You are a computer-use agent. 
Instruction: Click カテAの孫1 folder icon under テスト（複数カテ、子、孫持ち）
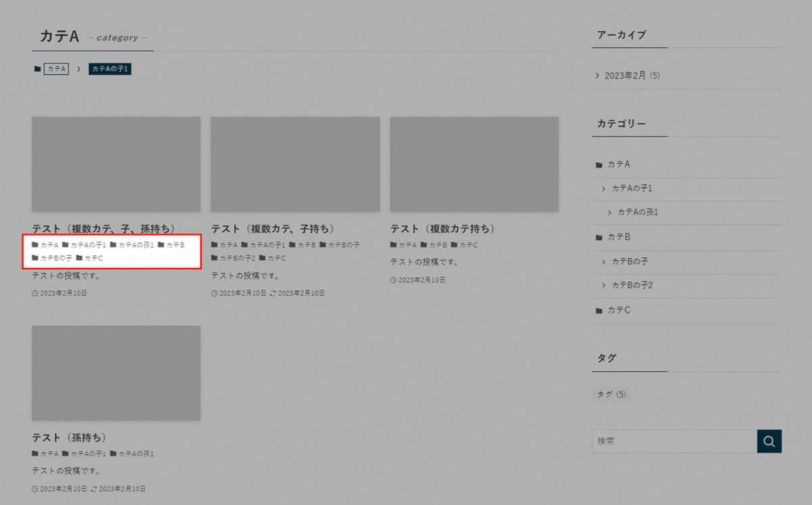pyautogui.click(x=114, y=245)
